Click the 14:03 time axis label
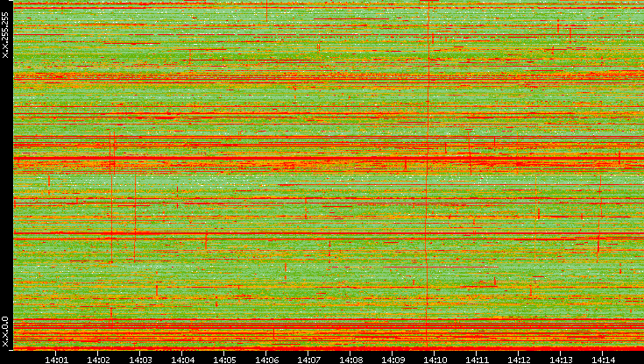This screenshot has width=644, height=364. click(140, 360)
